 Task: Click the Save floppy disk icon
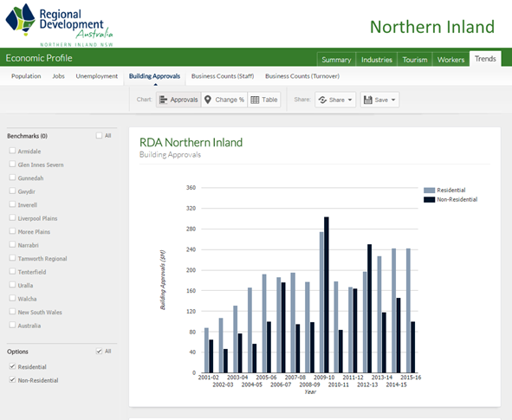(368, 100)
